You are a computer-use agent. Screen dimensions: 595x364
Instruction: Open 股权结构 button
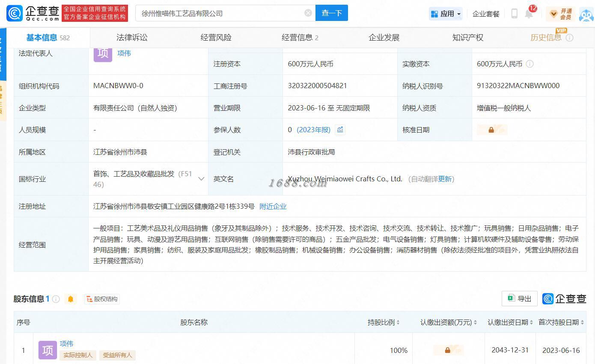[x=102, y=299]
